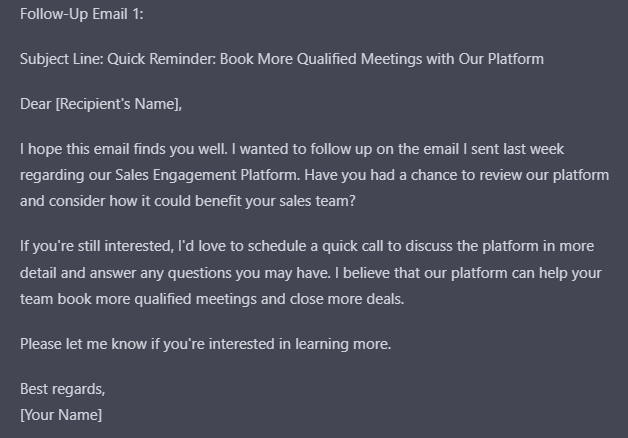Click the '[Your Name]' placeholder

61,413
